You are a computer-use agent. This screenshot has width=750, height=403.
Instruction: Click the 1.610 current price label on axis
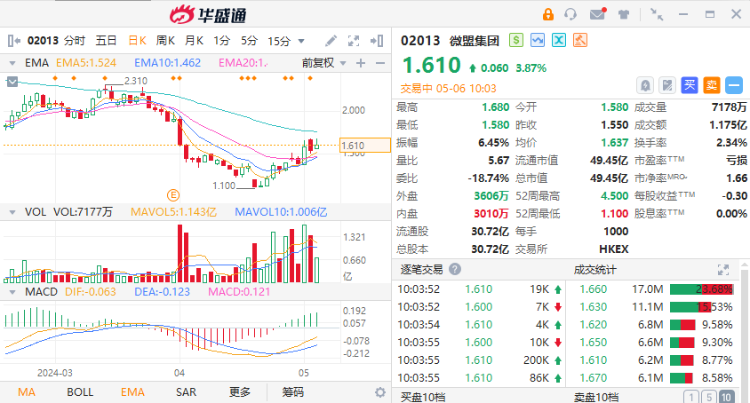(365, 145)
